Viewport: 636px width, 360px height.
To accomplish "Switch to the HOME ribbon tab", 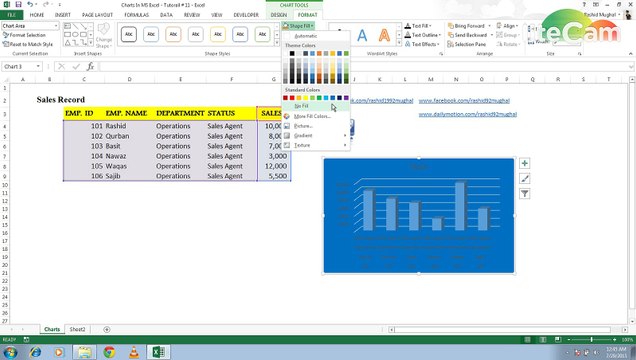I will (x=37, y=15).
